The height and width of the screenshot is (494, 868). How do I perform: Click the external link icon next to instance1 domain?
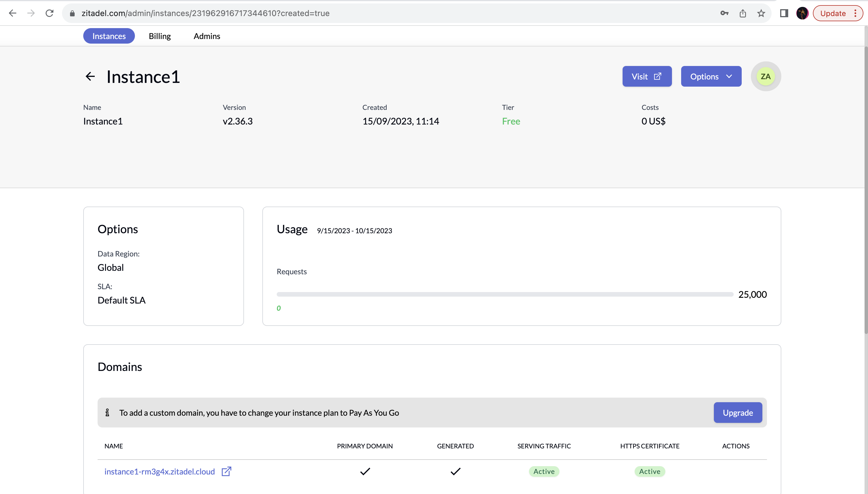226,471
